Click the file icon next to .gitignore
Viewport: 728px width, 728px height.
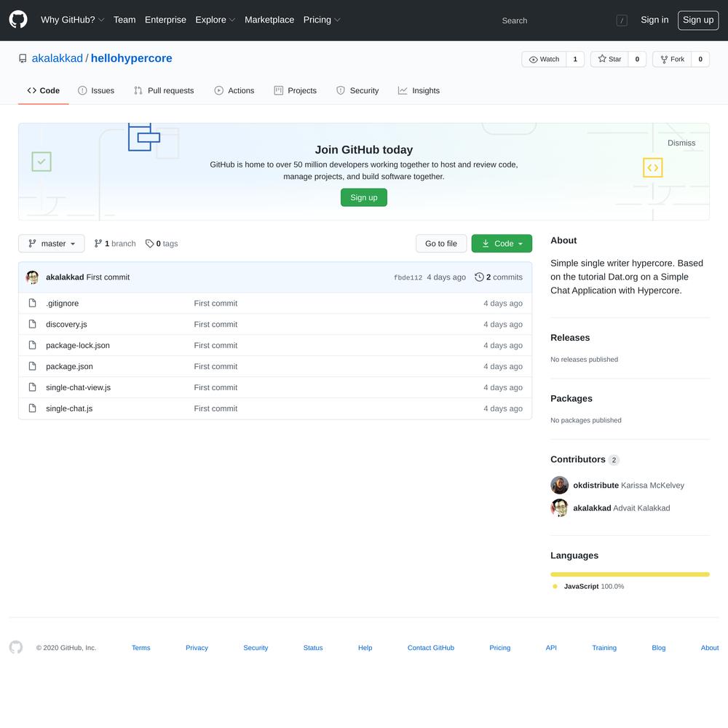[x=32, y=303]
